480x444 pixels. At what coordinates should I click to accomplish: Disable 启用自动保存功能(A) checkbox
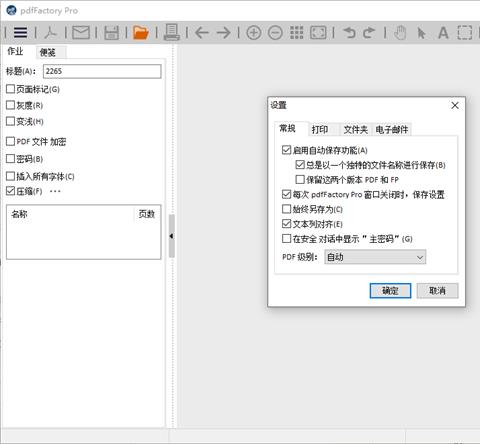click(286, 150)
